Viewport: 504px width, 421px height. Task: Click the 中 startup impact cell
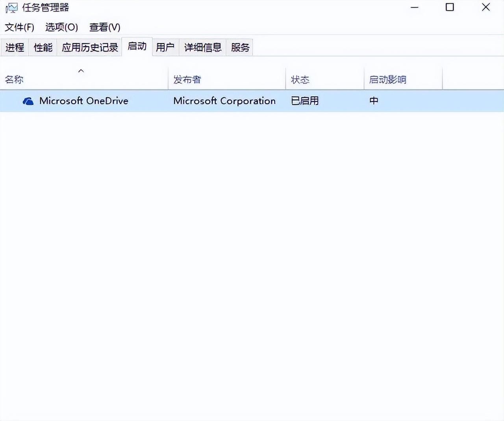tap(374, 101)
